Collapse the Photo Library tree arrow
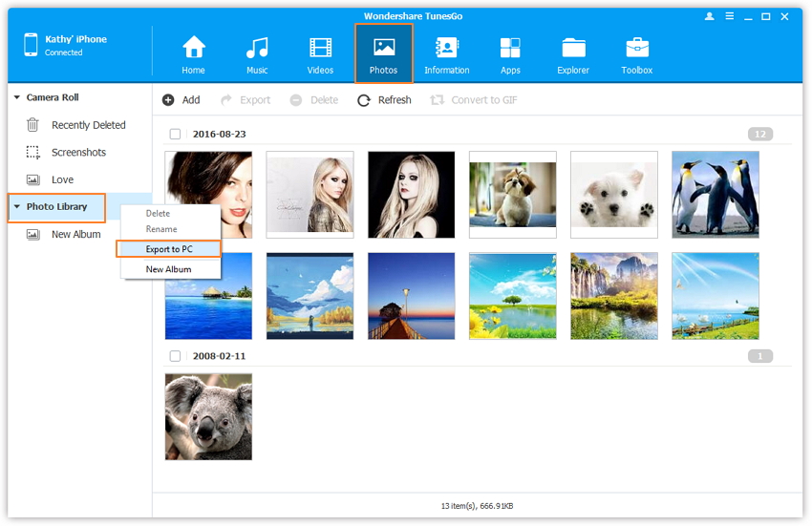 click(17, 206)
